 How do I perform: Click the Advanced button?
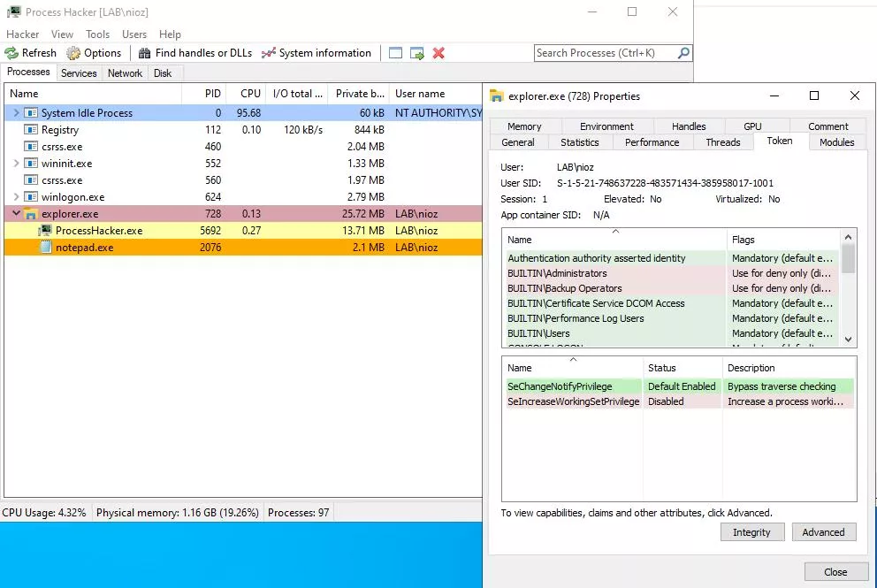tap(823, 531)
